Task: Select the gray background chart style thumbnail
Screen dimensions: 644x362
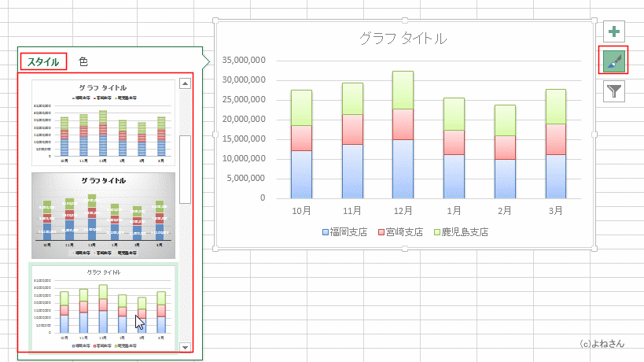Action: [104, 216]
